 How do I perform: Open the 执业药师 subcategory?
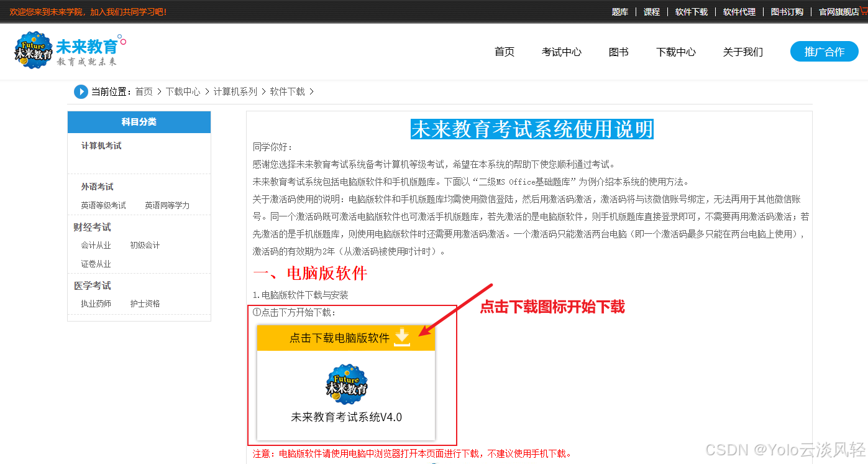(96, 304)
